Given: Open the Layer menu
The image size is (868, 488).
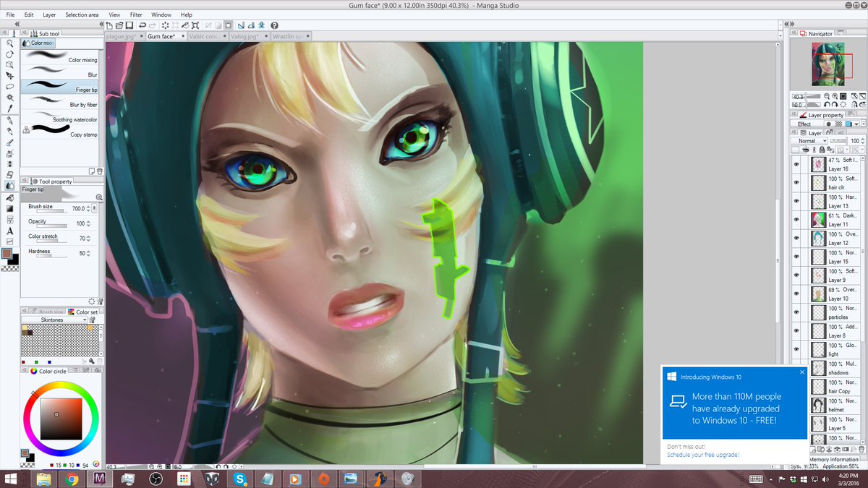Looking at the screenshot, I should pyautogui.click(x=49, y=14).
